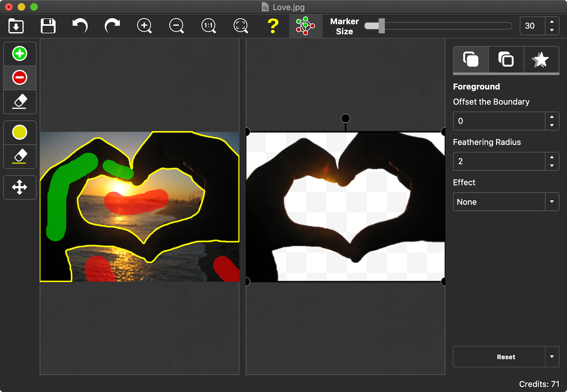
Task: Expand the Reset button options arrow
Action: pyautogui.click(x=552, y=357)
